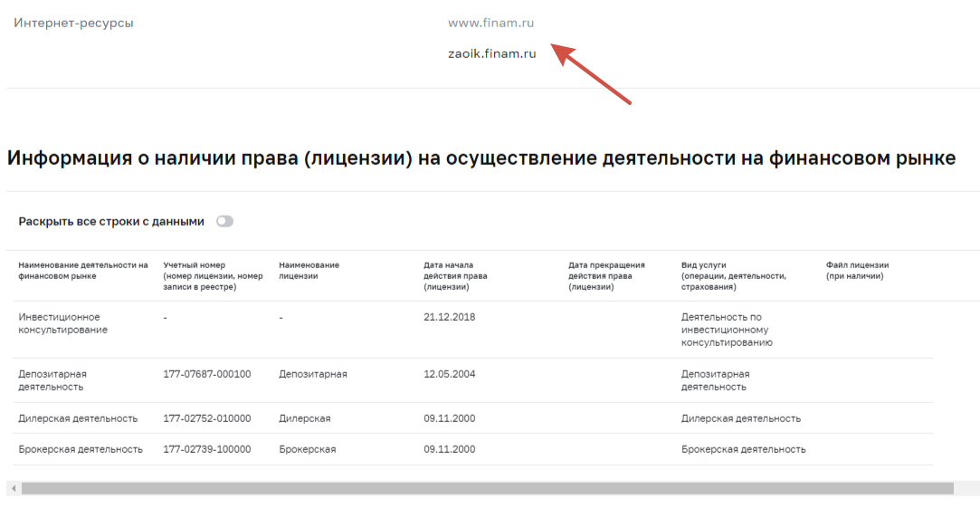Click the 'Информация о наличии права' section heading
The image size is (980, 509).
pos(480,158)
